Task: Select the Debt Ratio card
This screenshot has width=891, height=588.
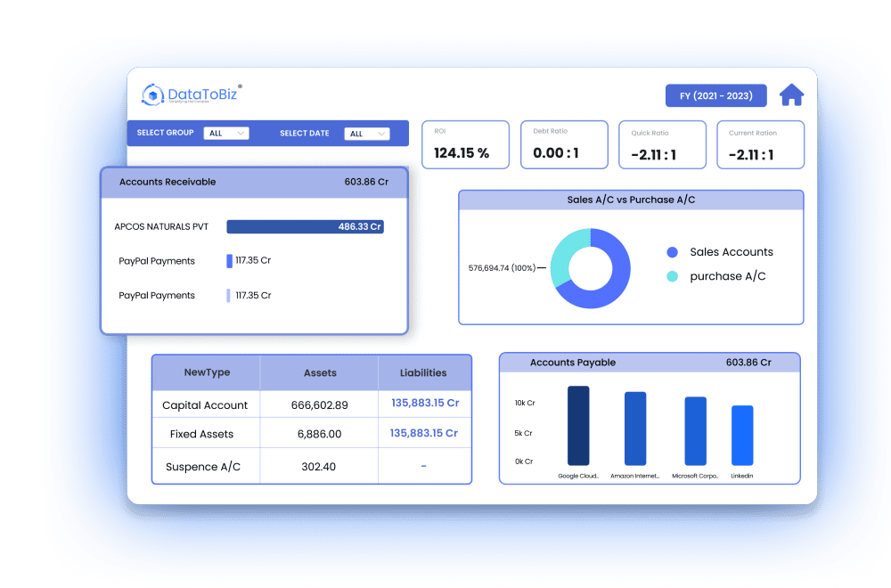Action: click(563, 145)
